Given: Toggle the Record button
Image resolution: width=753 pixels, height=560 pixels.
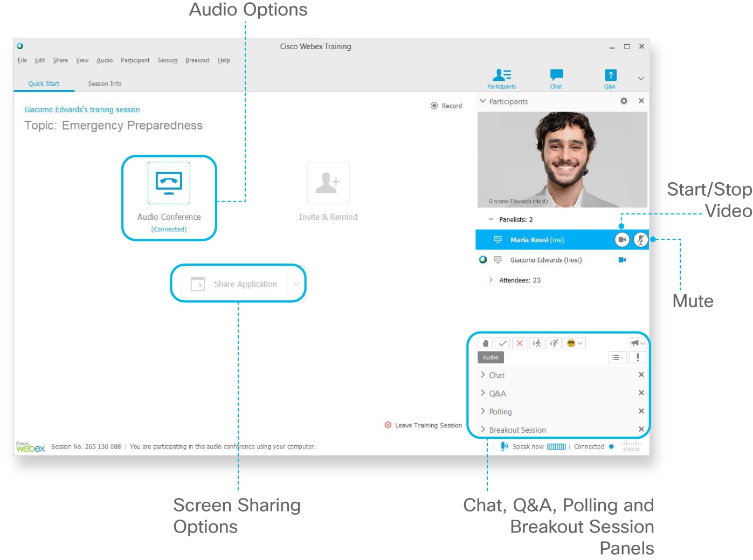Looking at the screenshot, I should click(x=446, y=106).
